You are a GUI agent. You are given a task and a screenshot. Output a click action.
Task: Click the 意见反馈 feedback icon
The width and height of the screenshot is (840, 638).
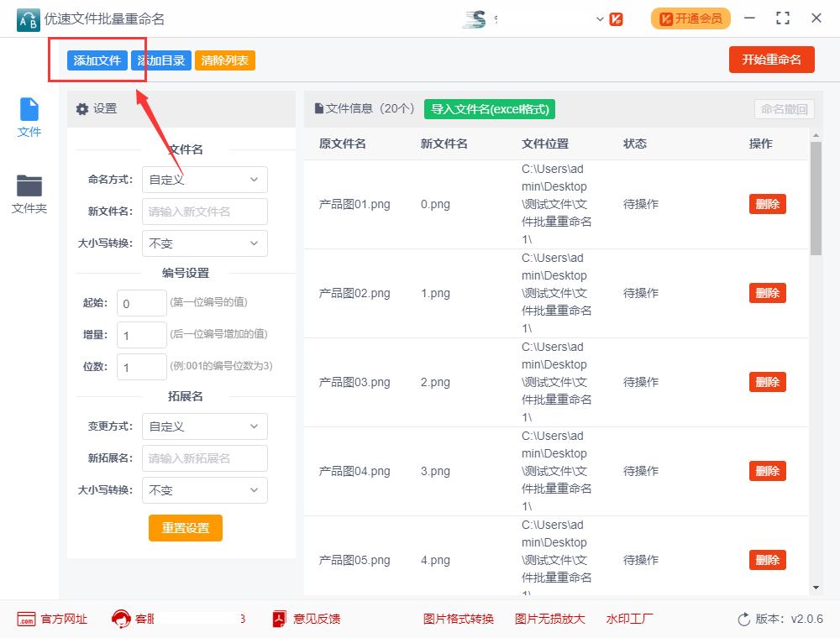tap(278, 619)
